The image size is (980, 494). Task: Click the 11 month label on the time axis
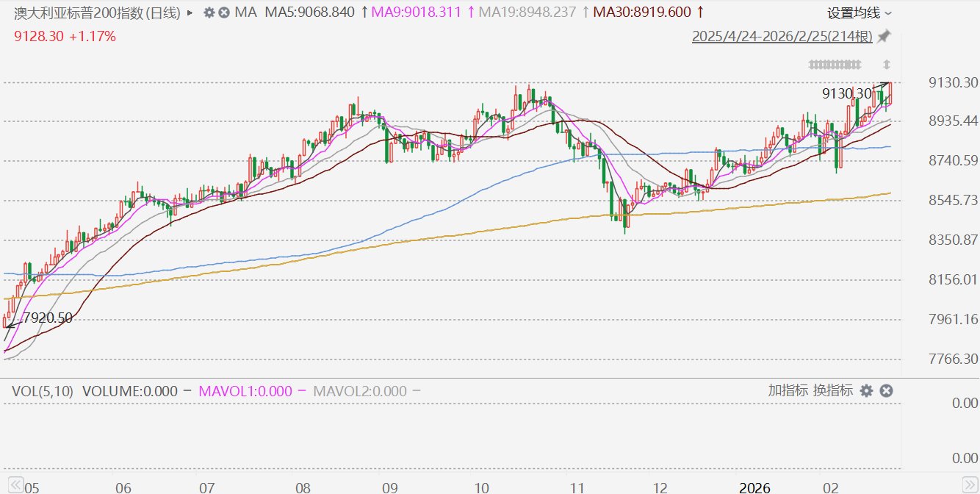coord(578,487)
